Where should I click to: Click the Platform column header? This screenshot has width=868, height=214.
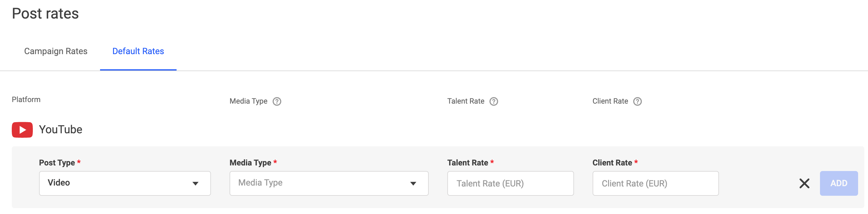(x=26, y=100)
